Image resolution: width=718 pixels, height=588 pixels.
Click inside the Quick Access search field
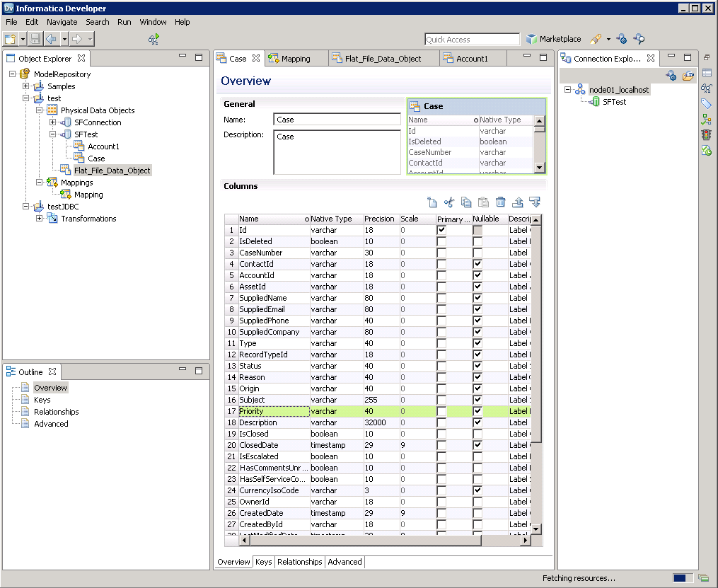click(471, 39)
